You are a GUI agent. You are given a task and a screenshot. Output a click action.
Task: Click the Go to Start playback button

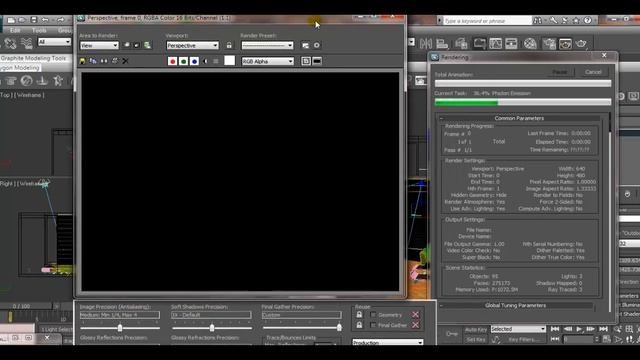(555, 329)
